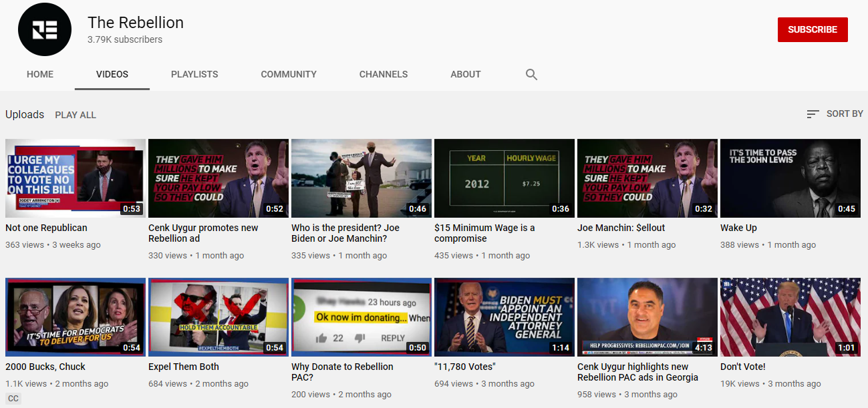Open Expel Them Both thumbnail

(x=219, y=317)
